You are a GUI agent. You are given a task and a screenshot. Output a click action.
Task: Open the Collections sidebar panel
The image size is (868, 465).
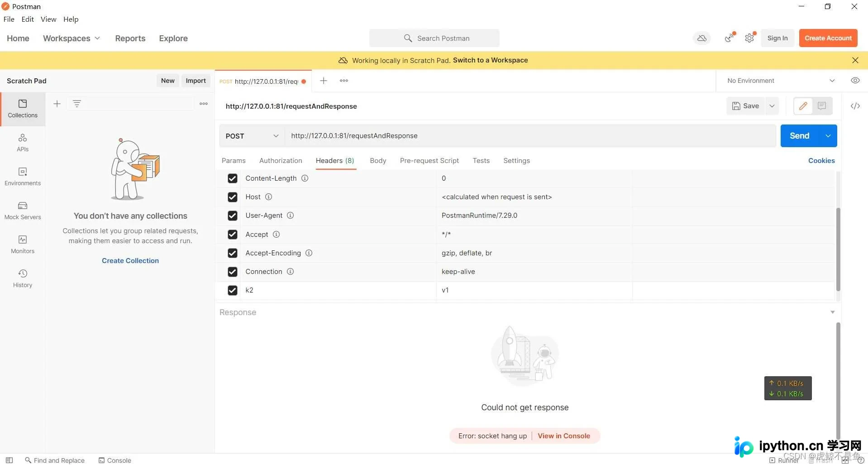tap(23, 109)
